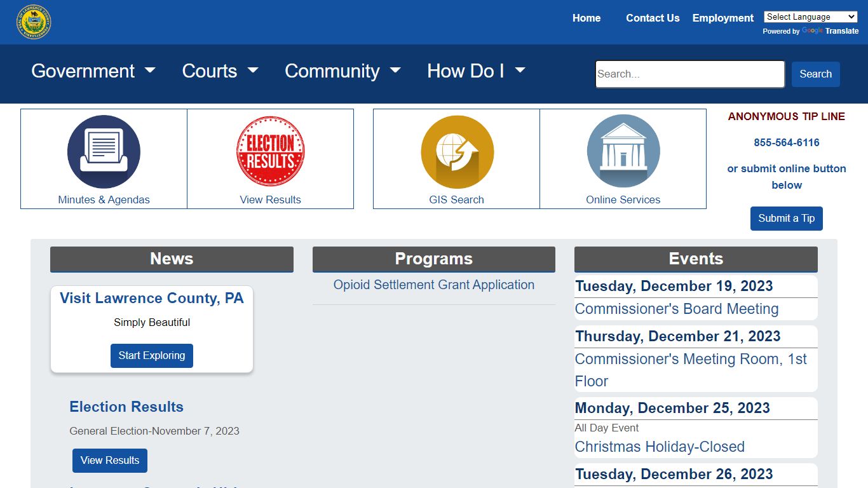
Task: Expand the How Do I menu
Action: (x=477, y=71)
